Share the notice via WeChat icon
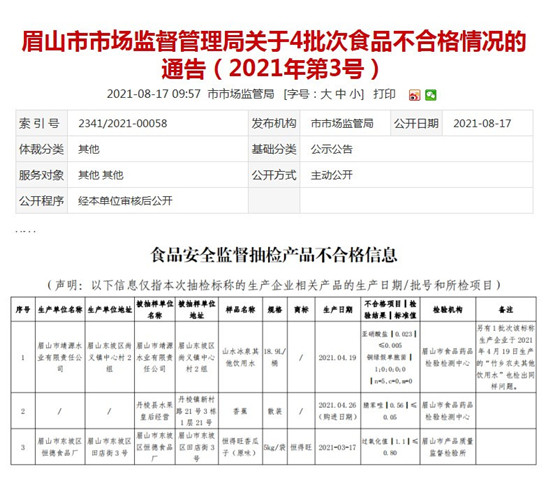550x480 pixels. tap(431, 95)
